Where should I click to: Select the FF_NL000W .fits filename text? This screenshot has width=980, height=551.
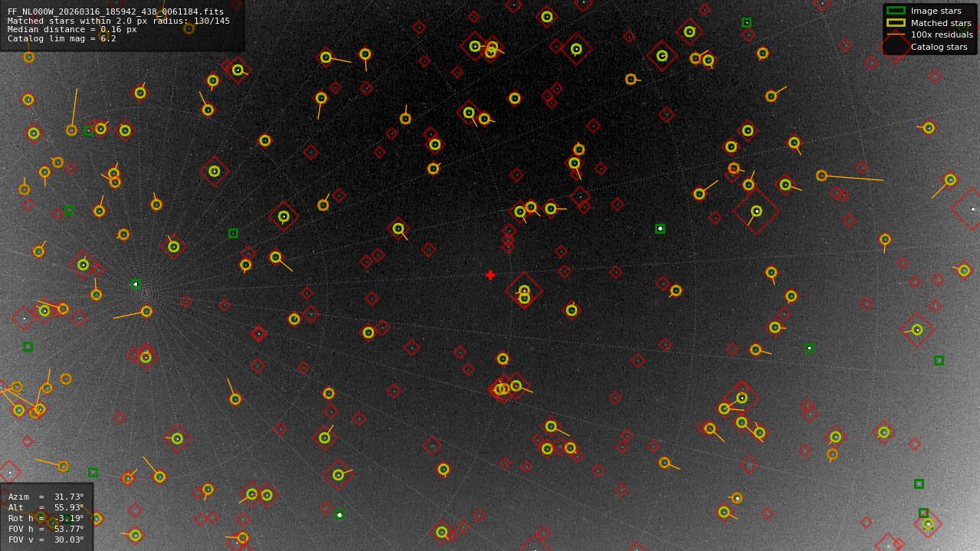pos(116,12)
